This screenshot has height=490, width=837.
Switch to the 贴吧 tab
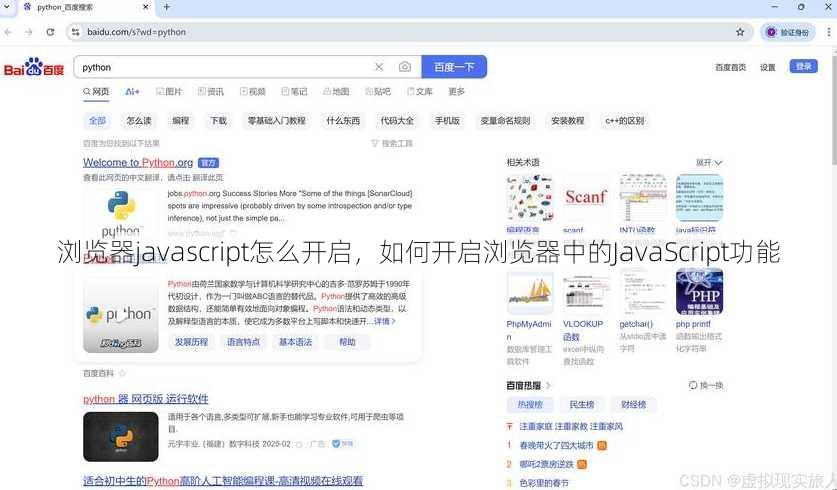(x=378, y=92)
